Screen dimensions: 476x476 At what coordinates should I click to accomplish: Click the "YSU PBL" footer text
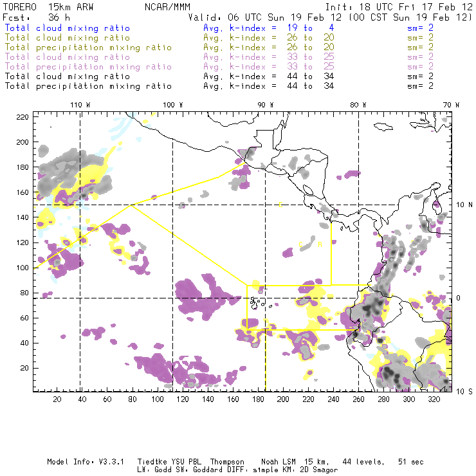tap(186, 462)
